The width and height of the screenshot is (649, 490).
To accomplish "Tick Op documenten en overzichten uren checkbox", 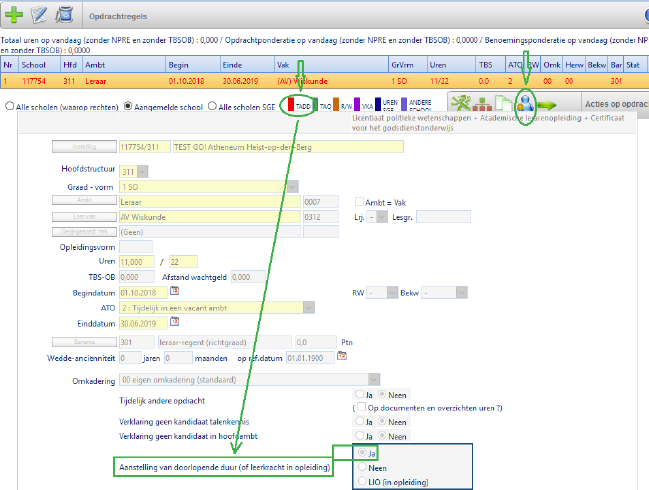I will pyautogui.click(x=361, y=407).
